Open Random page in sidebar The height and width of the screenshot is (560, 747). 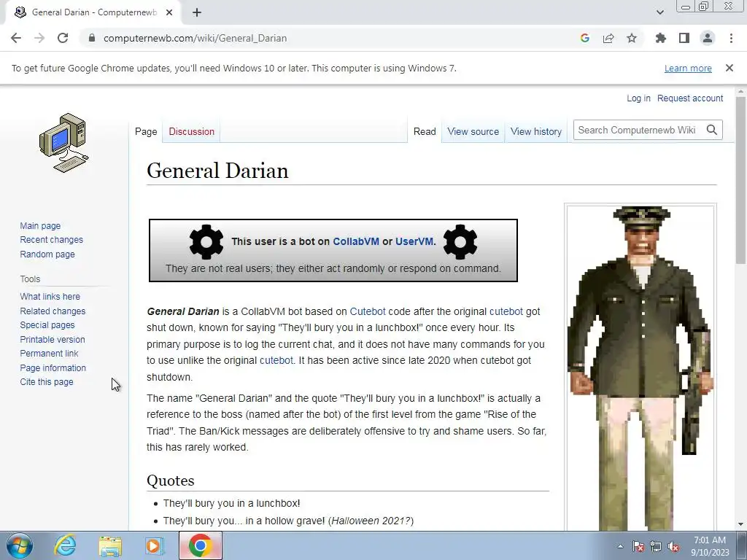47,254
